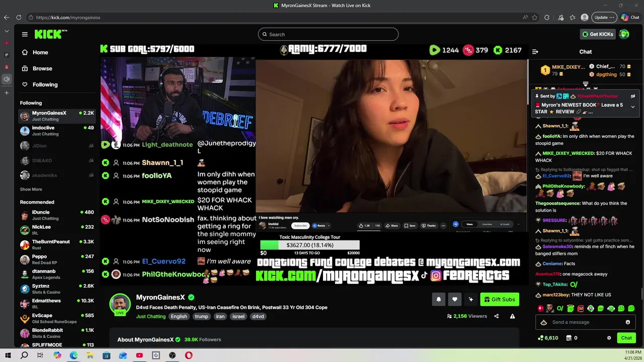Screen dimensions: 644x362
Task: Click Toxic Masculinity tour donation progress bar
Action: (310, 245)
